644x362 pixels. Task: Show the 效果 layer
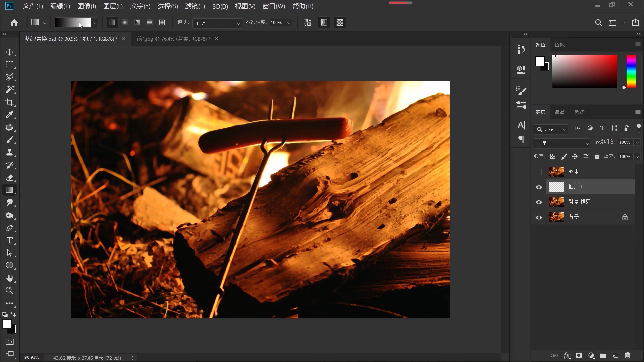[x=539, y=172]
